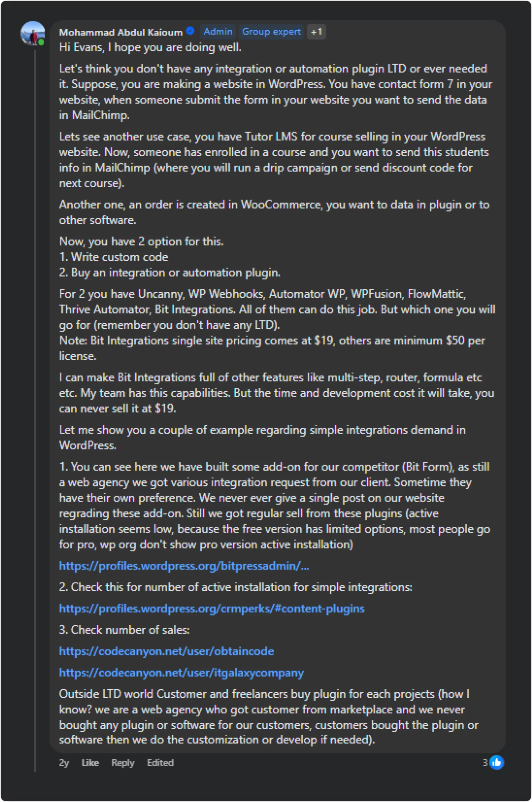Click the 2y comment timestamp
The width and height of the screenshot is (532, 802).
64,763
